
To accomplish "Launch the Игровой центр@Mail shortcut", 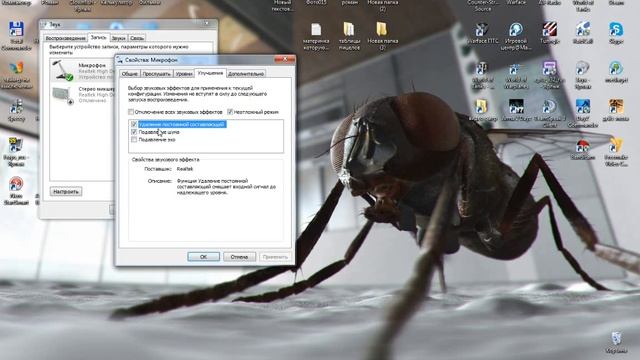I will tap(516, 30).
